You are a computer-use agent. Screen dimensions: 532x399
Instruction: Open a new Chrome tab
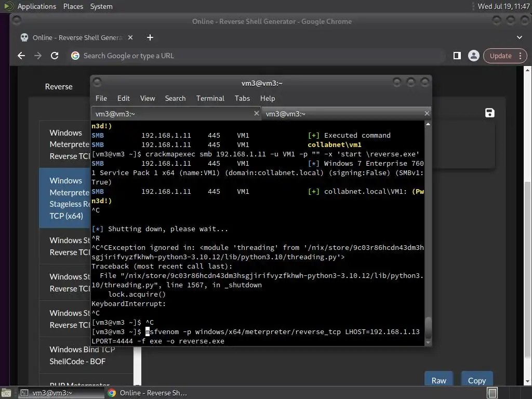(x=150, y=37)
